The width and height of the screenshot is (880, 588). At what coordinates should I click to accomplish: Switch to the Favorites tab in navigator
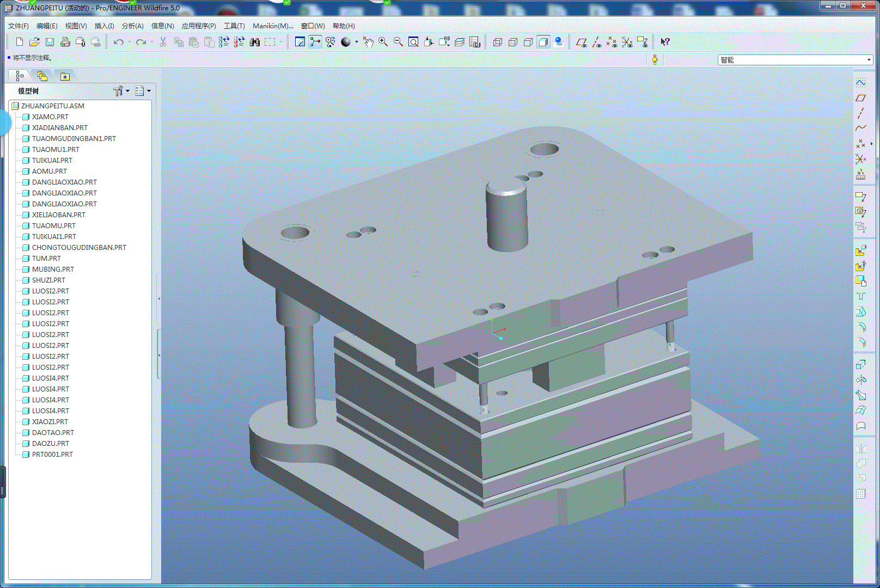point(65,76)
